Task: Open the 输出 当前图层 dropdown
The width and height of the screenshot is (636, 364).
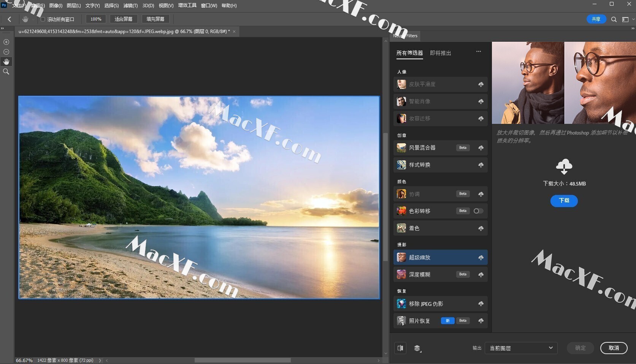Action: click(521, 348)
